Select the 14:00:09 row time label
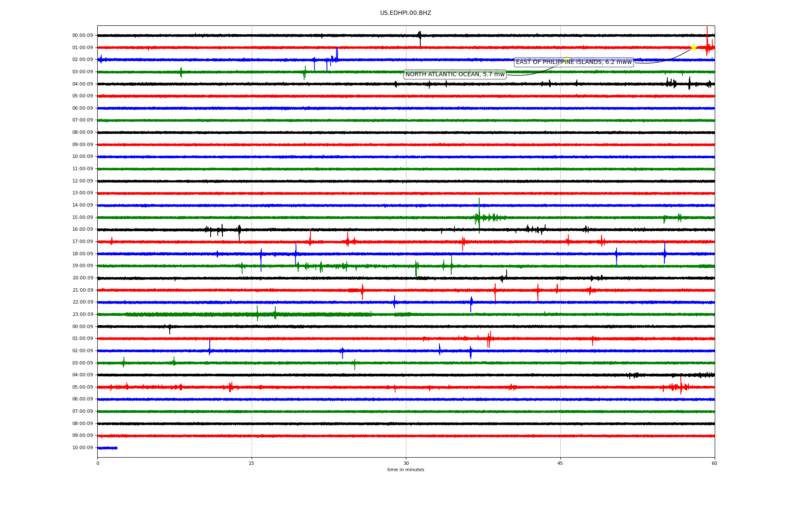 click(82, 205)
